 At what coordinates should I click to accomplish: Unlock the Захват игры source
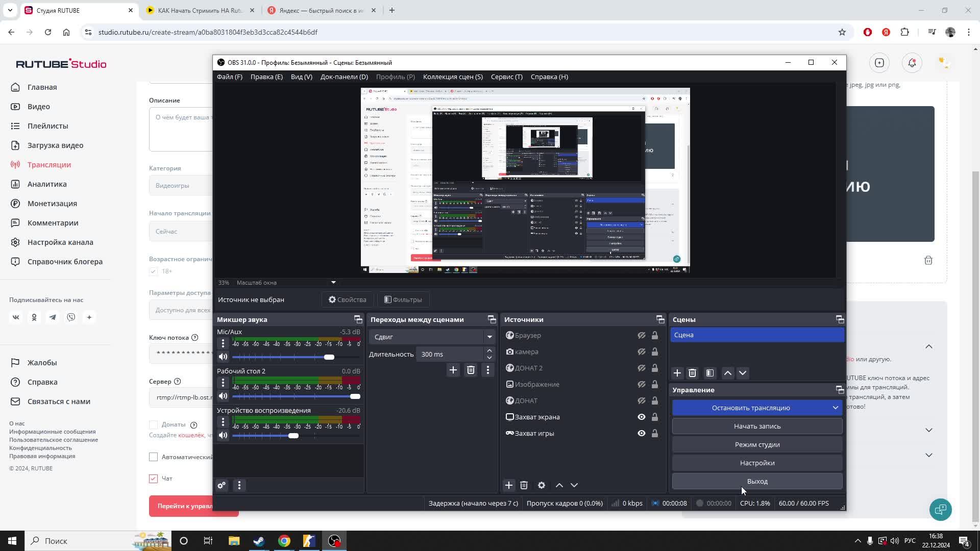[655, 434]
